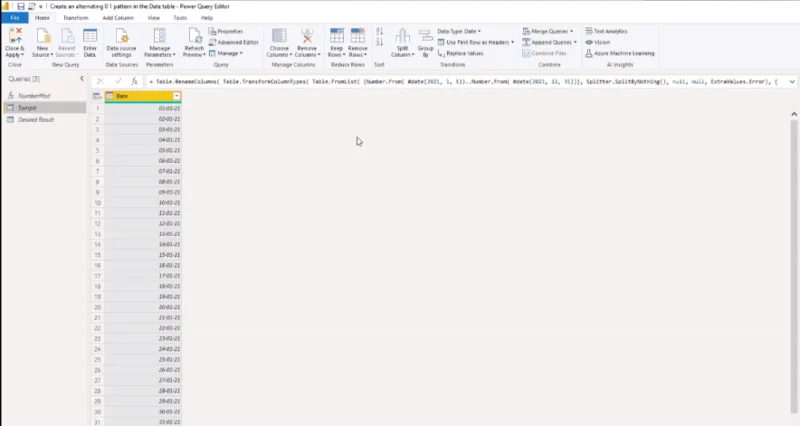Viewport: 800px width, 426px height.
Task: Switch to the Transform tab
Action: coord(76,18)
